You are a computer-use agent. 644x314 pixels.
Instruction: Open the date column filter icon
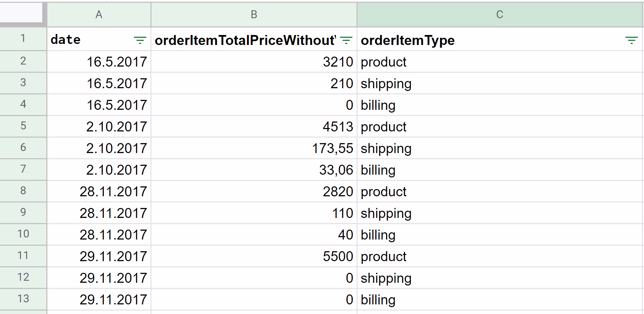(140, 40)
